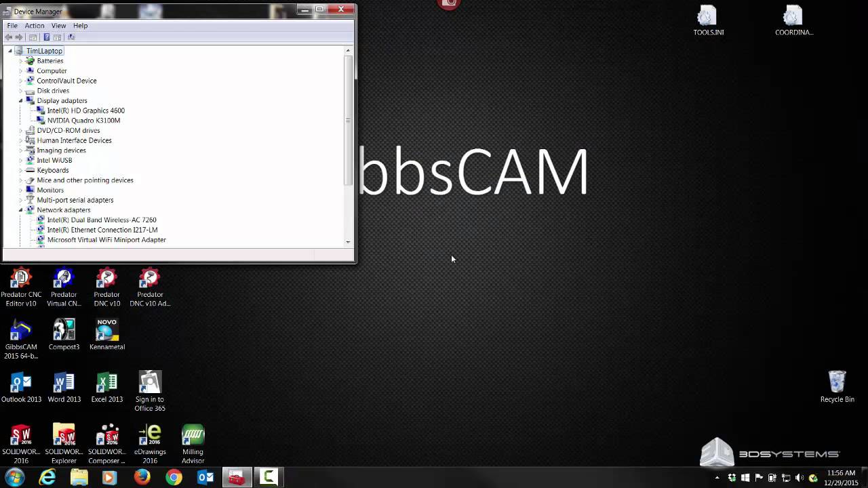Click the Back arrow in Device Manager toolbar
This screenshot has height=488, width=868.
point(8,37)
